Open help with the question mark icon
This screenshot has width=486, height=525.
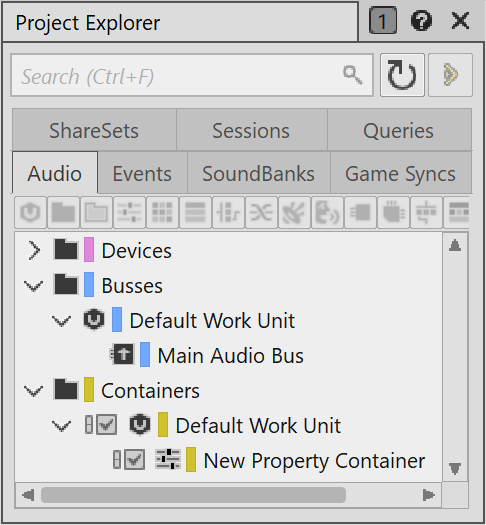pyautogui.click(x=421, y=21)
